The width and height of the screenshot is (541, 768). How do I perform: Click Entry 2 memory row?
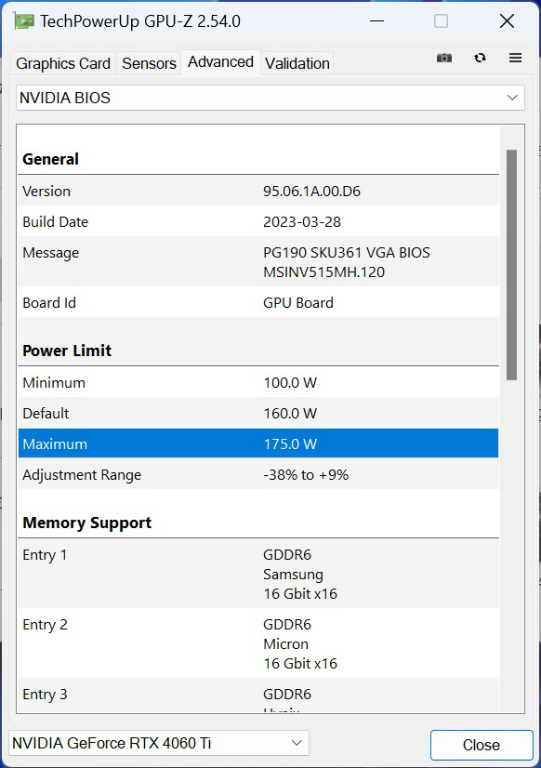258,643
